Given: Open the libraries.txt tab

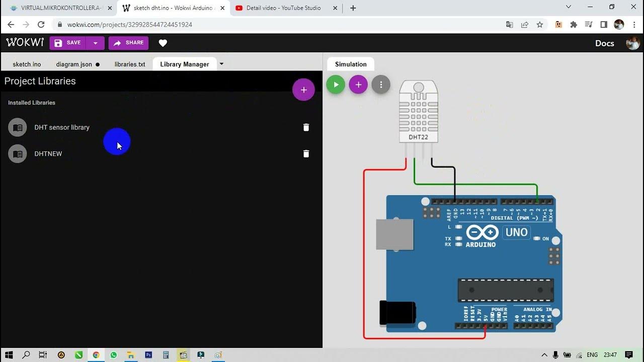Looking at the screenshot, I should tap(130, 64).
